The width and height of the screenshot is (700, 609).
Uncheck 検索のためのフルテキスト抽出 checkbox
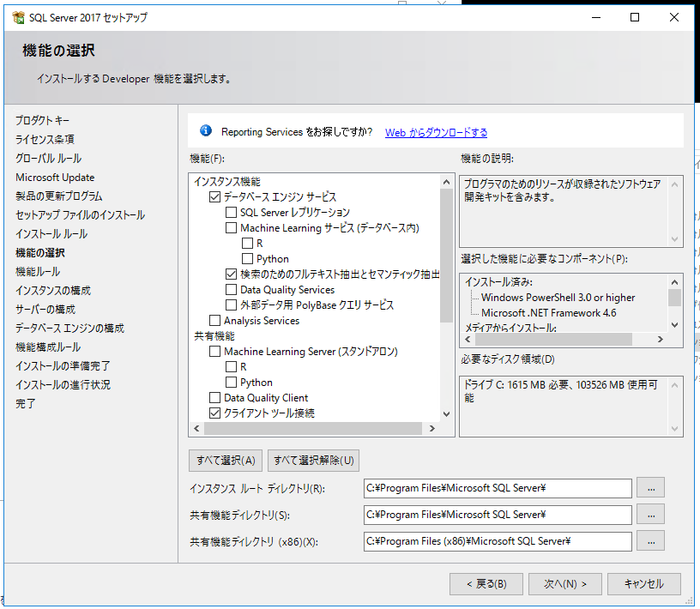click(231, 274)
